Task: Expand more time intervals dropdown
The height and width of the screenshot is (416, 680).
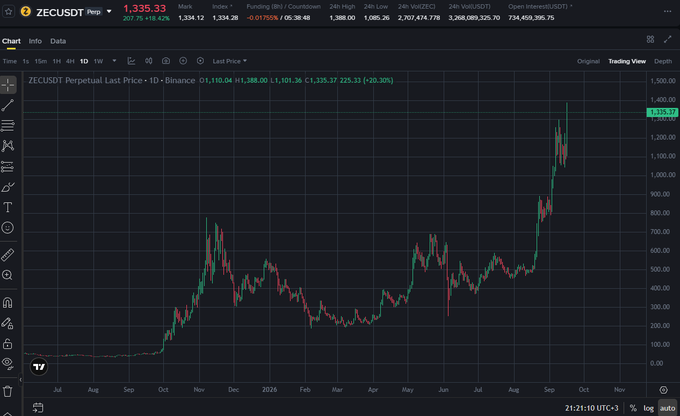Action: click(114, 61)
